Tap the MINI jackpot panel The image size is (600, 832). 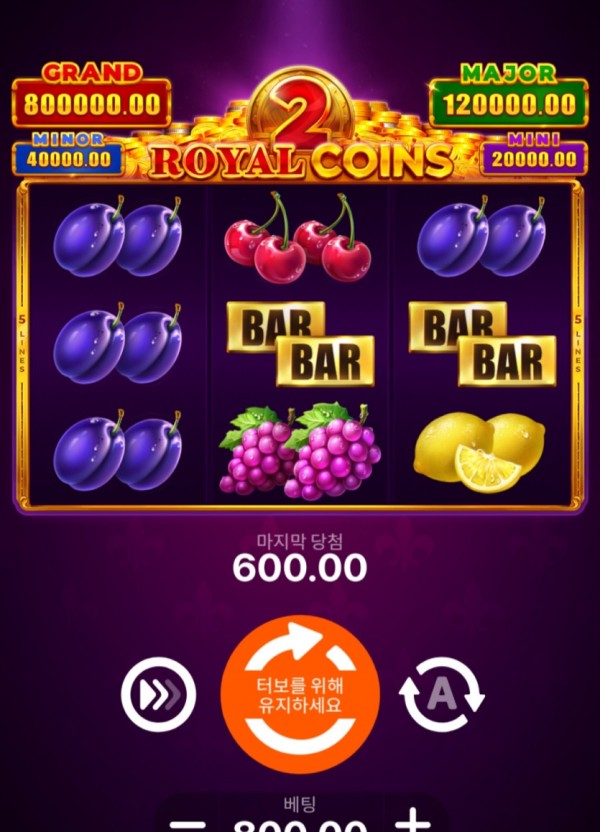tap(534, 153)
